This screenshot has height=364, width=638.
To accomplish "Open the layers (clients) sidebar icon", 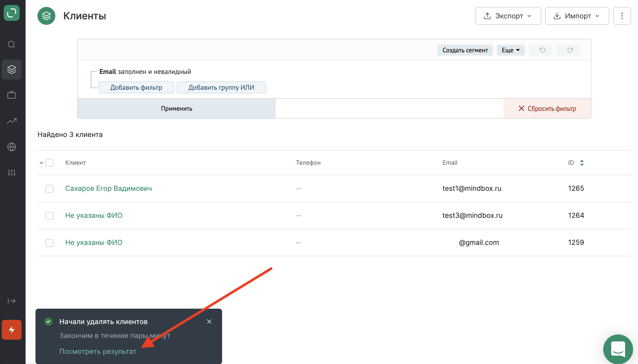I will click(x=11, y=69).
